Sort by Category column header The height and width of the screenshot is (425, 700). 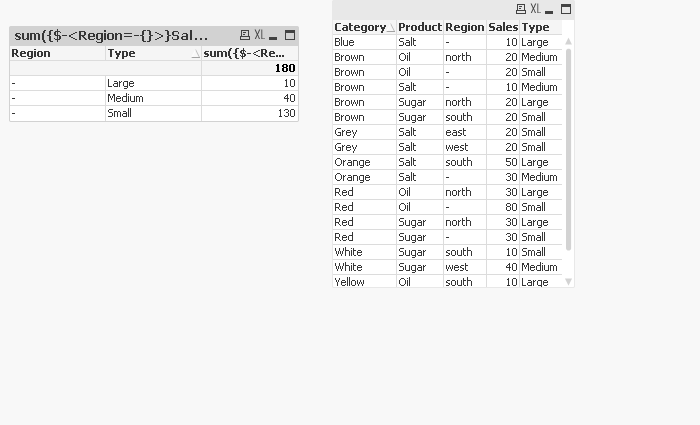(360, 27)
